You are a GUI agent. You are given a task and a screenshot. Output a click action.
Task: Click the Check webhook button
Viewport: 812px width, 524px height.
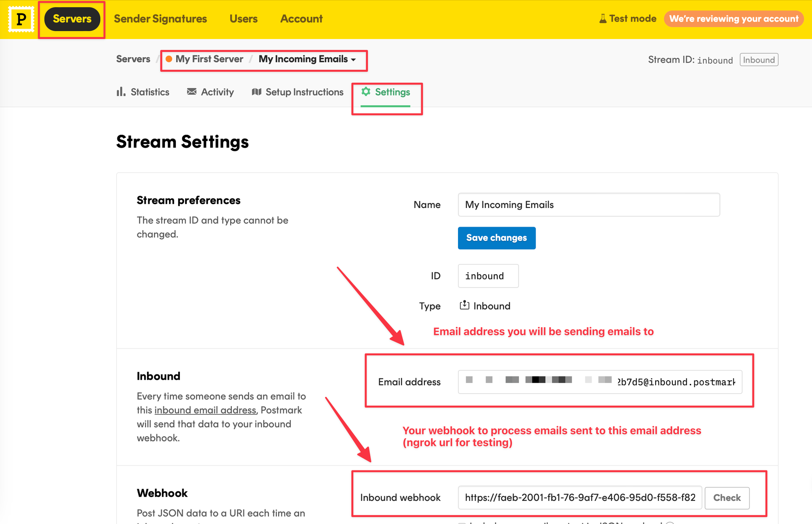(x=727, y=498)
